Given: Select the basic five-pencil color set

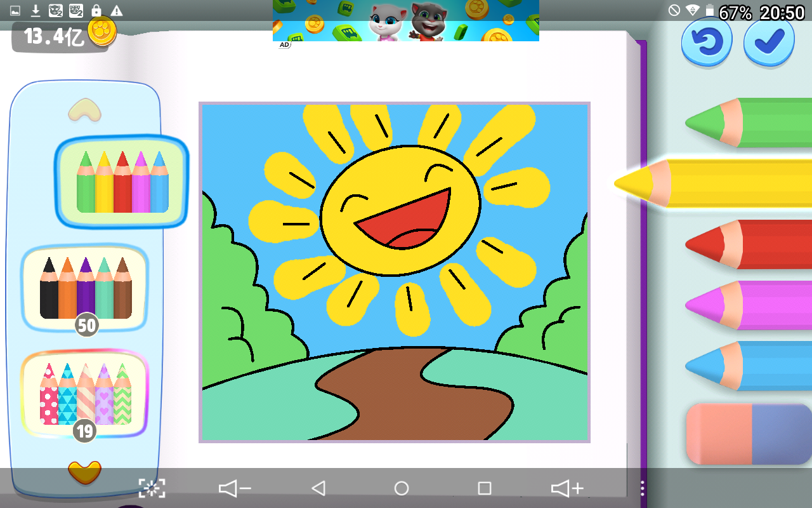Looking at the screenshot, I should 122,182.
